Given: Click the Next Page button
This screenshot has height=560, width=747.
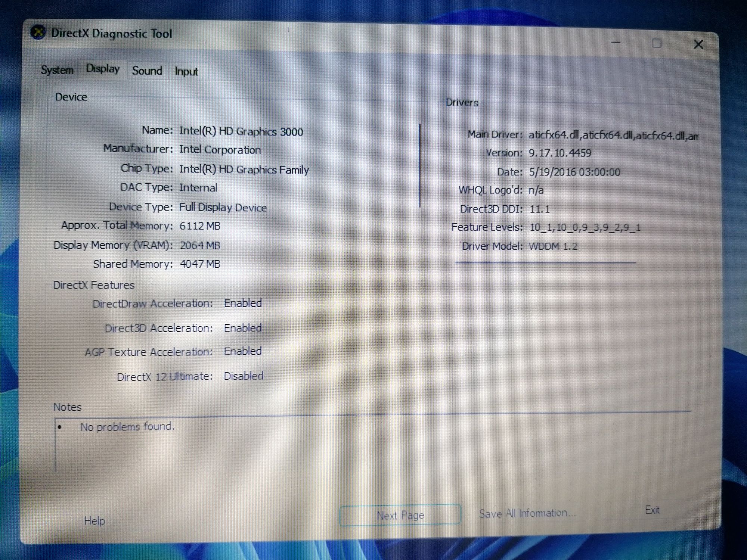Looking at the screenshot, I should coord(400,515).
